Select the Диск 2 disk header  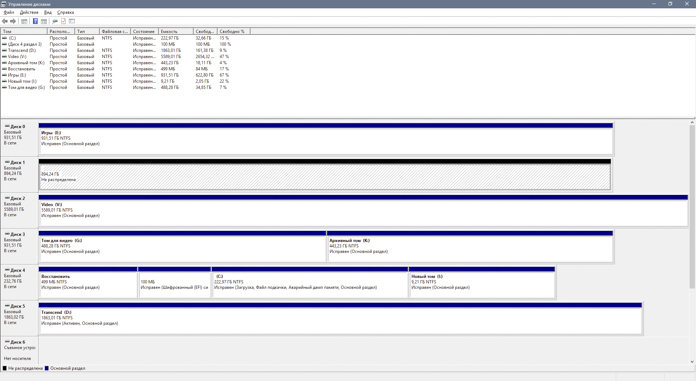click(x=19, y=210)
